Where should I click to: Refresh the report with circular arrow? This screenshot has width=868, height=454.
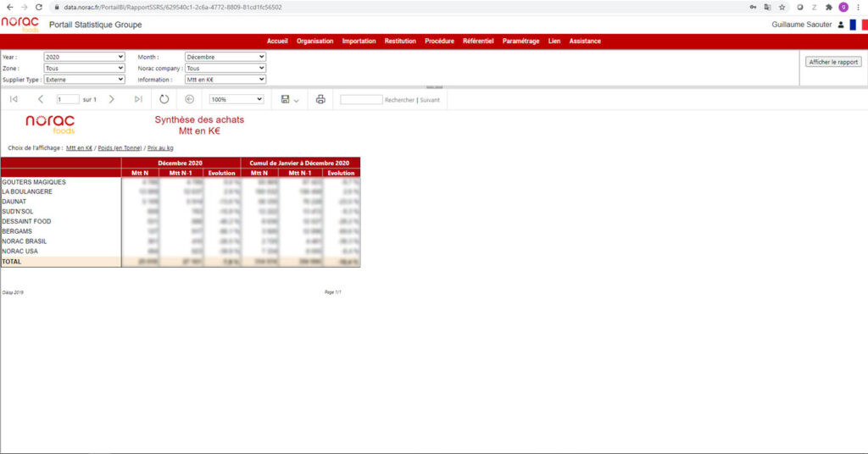(164, 99)
